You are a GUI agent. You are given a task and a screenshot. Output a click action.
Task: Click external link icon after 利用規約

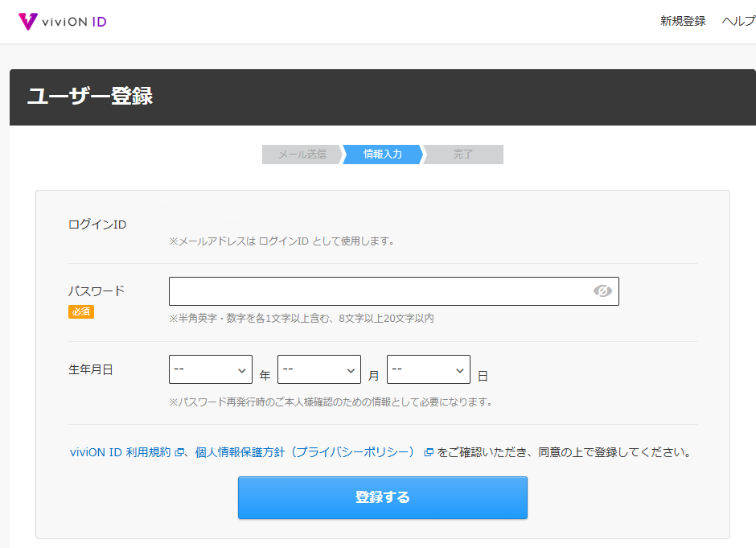click(x=179, y=452)
